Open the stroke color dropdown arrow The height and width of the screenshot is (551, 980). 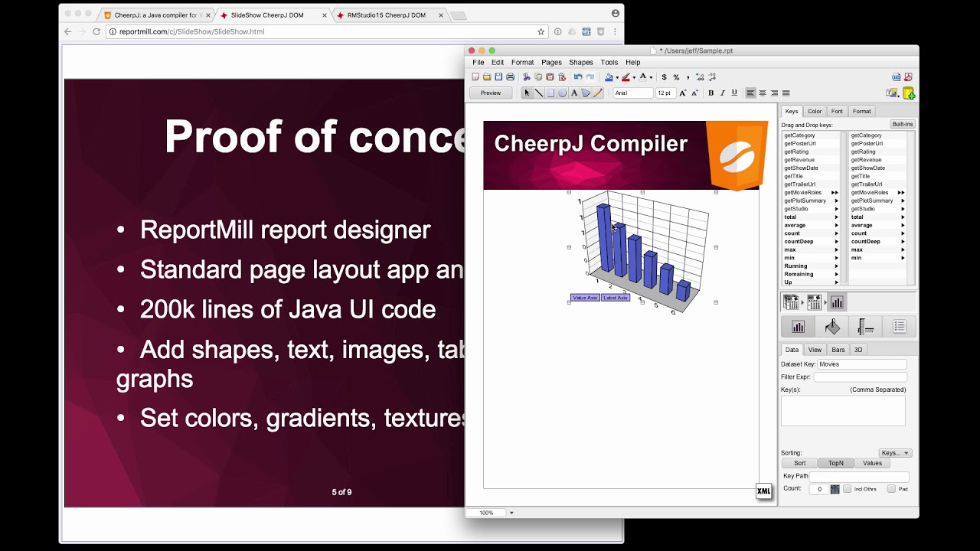(634, 78)
